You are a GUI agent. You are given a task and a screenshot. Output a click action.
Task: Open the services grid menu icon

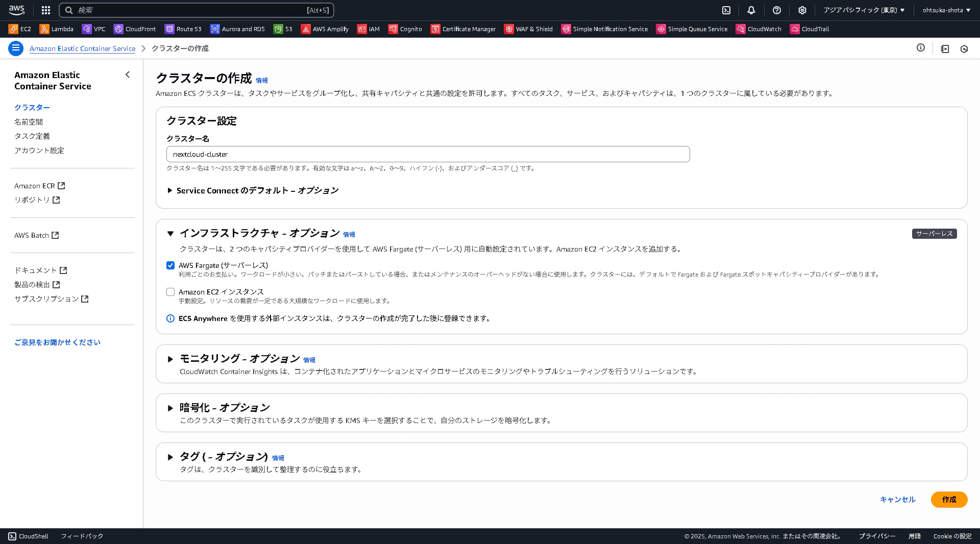pos(46,10)
